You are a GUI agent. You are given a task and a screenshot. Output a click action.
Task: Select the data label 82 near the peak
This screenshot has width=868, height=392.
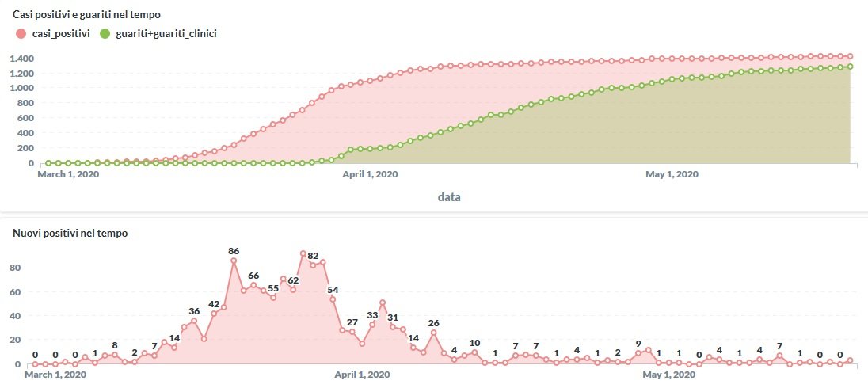point(313,257)
